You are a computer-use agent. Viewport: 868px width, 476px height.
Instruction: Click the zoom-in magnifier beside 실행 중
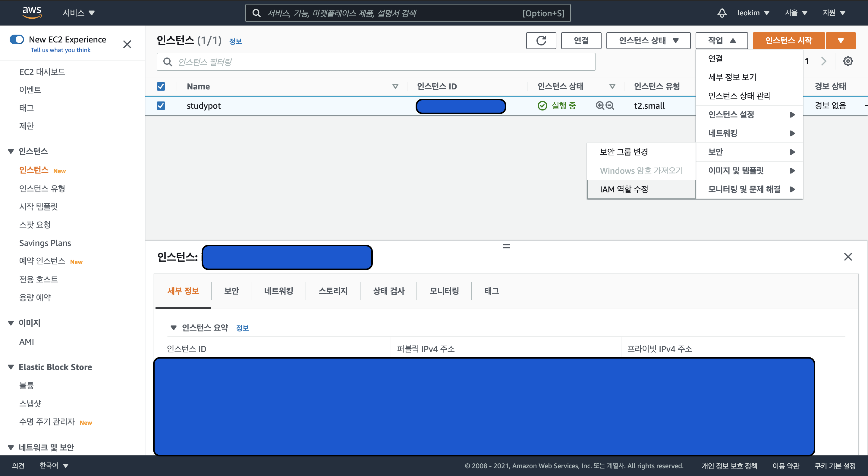pos(600,106)
